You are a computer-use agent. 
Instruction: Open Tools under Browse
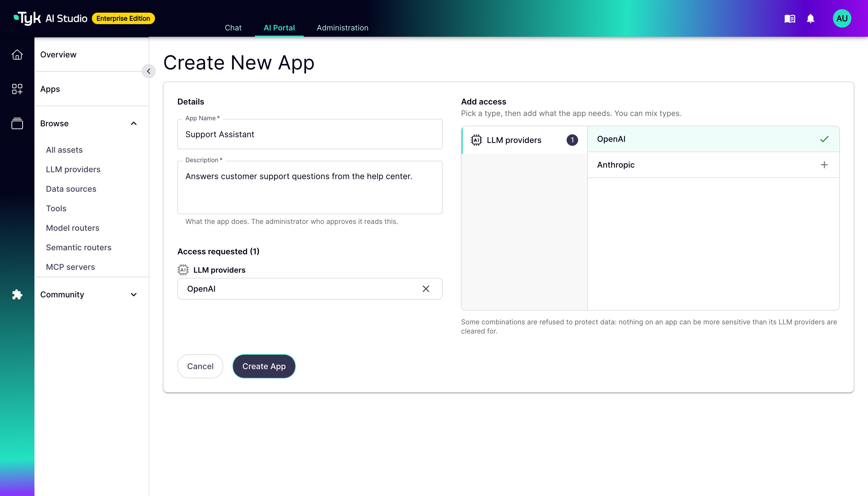pyautogui.click(x=56, y=208)
